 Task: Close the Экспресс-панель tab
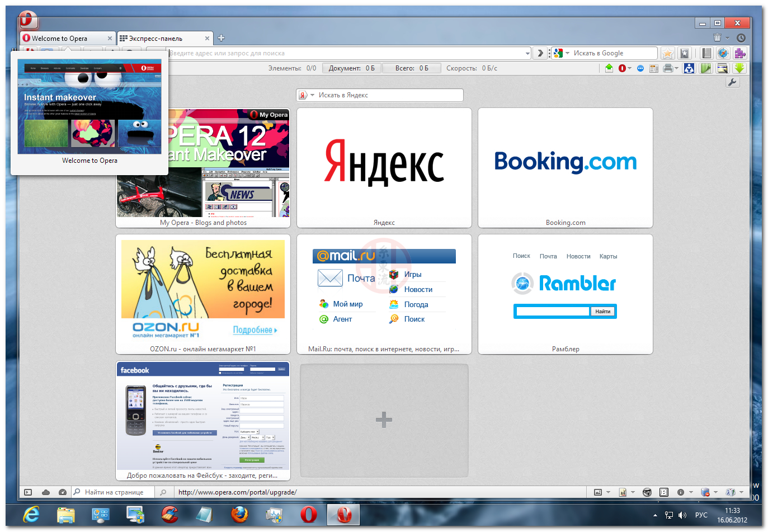pos(208,39)
